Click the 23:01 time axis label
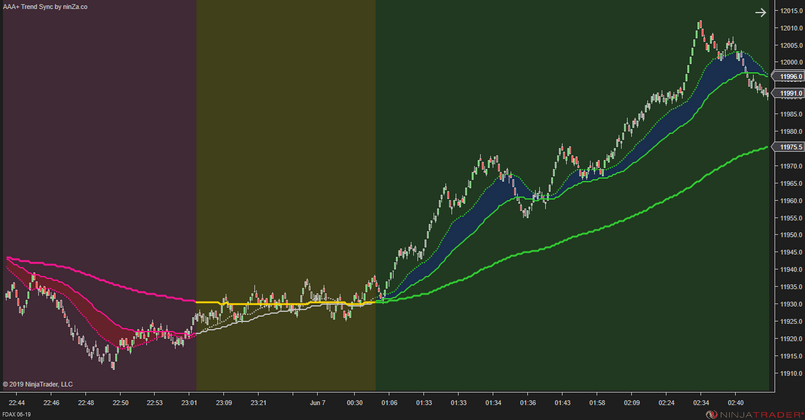 tap(189, 402)
